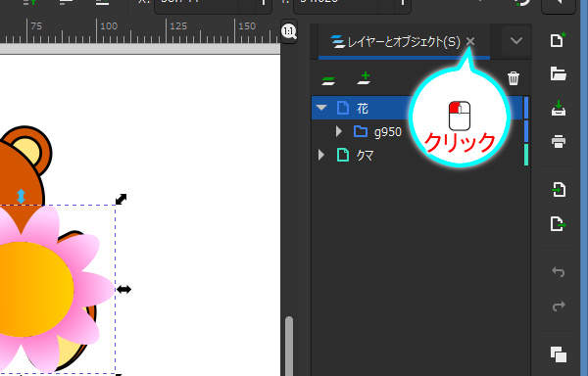Click the blue highlight color bar of 花
This screenshot has height=376, width=588.
[x=525, y=108]
